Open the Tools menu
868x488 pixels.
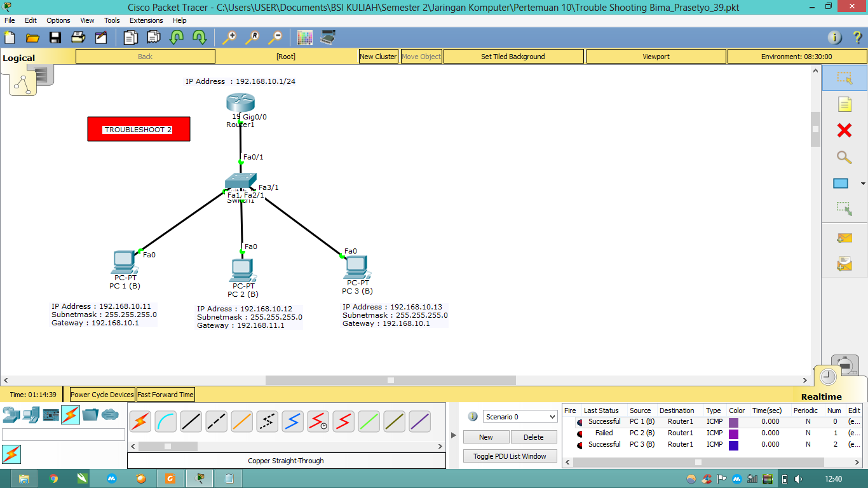point(112,20)
